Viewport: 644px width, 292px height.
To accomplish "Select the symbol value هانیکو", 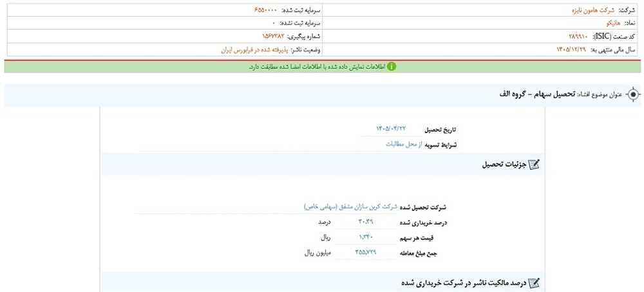I will click(x=612, y=23).
